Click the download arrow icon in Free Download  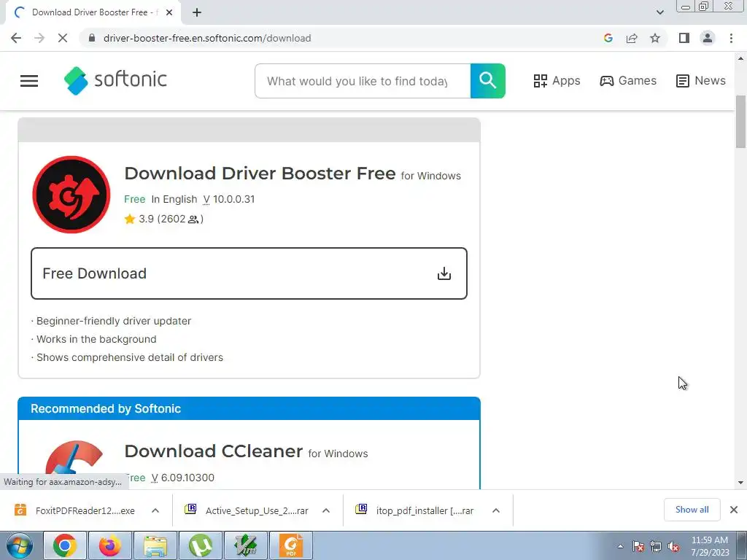[444, 273]
